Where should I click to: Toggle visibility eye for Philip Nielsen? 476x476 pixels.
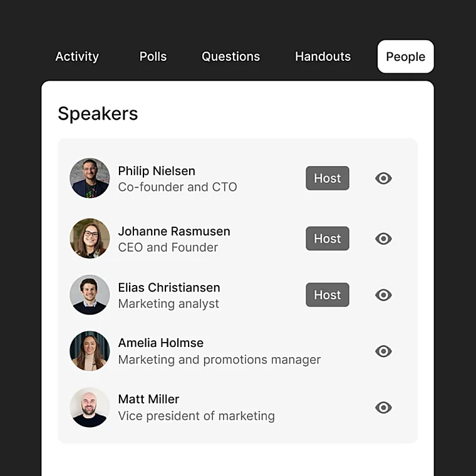(x=383, y=178)
